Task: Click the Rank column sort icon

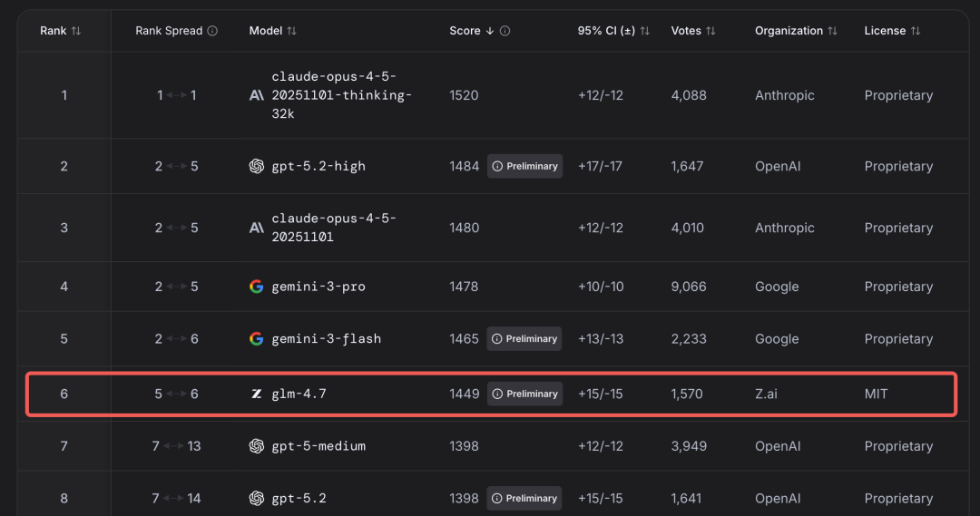Action: pyautogui.click(x=76, y=31)
